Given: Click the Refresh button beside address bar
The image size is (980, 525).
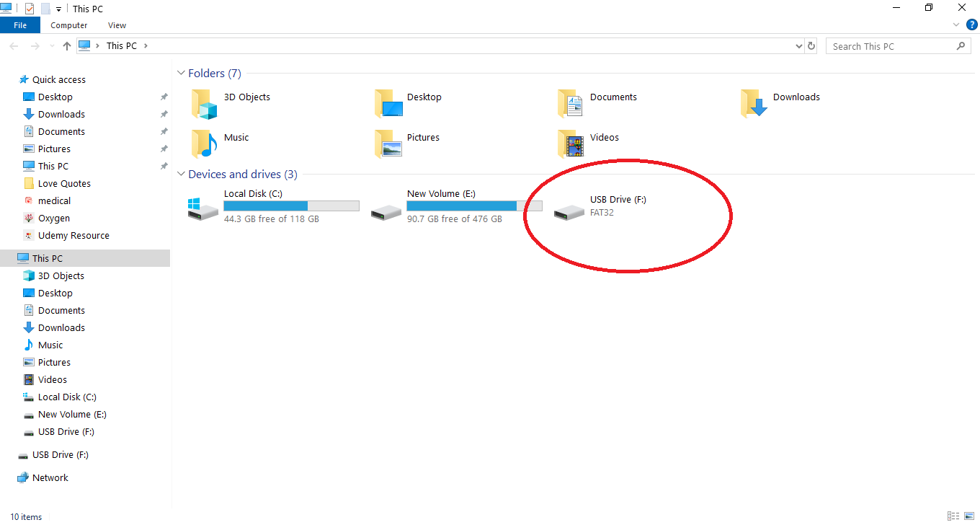Looking at the screenshot, I should point(811,46).
